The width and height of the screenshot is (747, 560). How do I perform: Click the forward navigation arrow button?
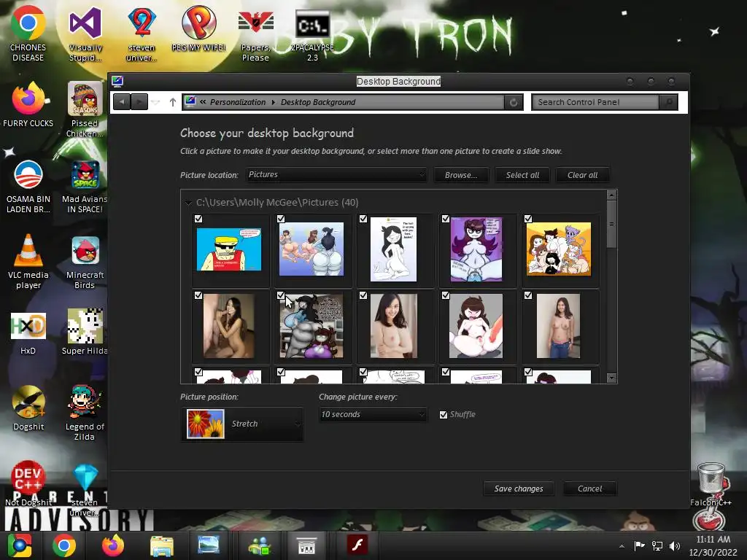coord(139,102)
